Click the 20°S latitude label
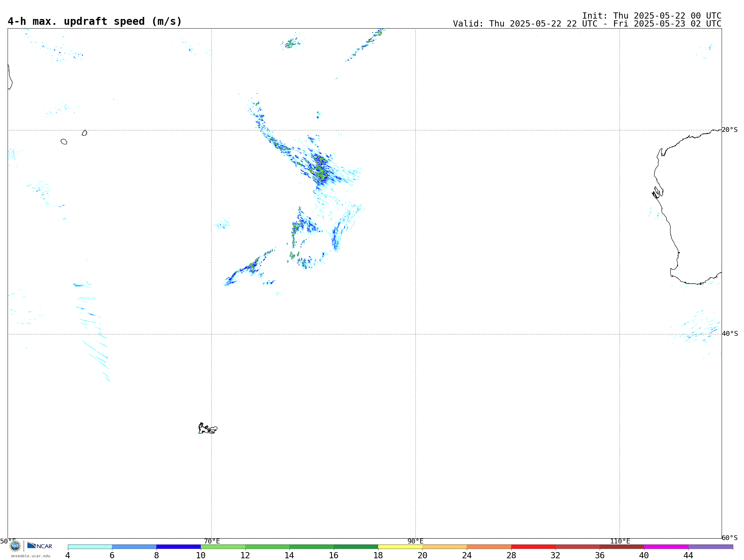 tap(730, 130)
